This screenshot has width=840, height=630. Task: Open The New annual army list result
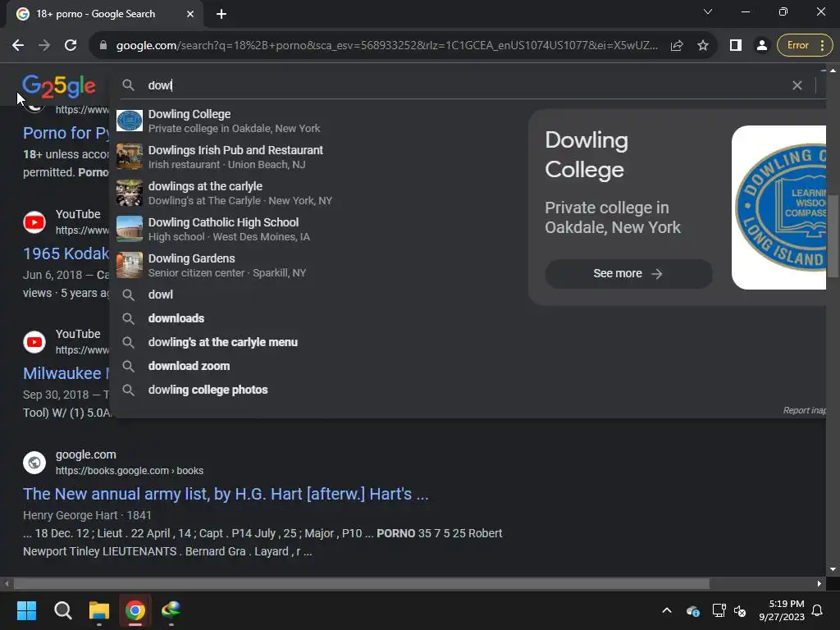[226, 493]
